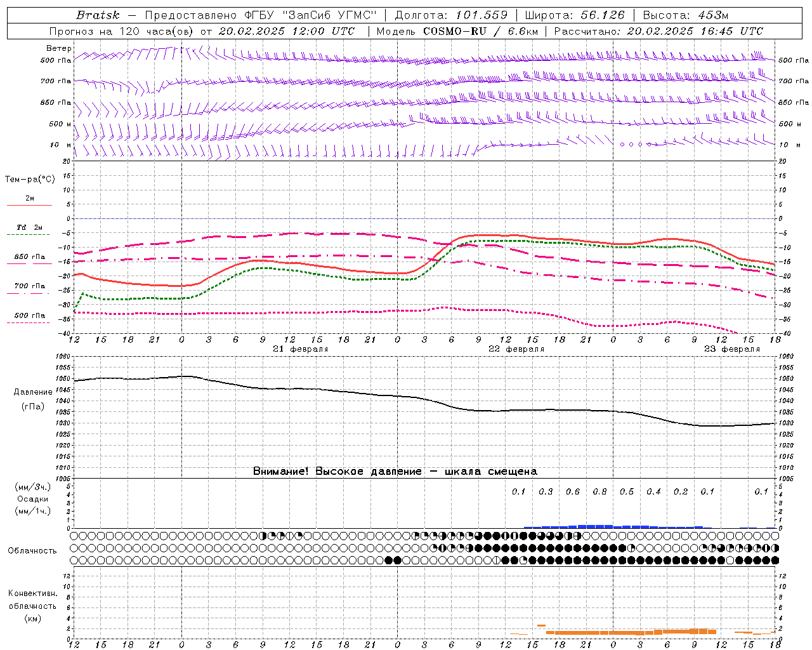
Task: Click the "(км)" convective cloud unit label
Action: 33,618
